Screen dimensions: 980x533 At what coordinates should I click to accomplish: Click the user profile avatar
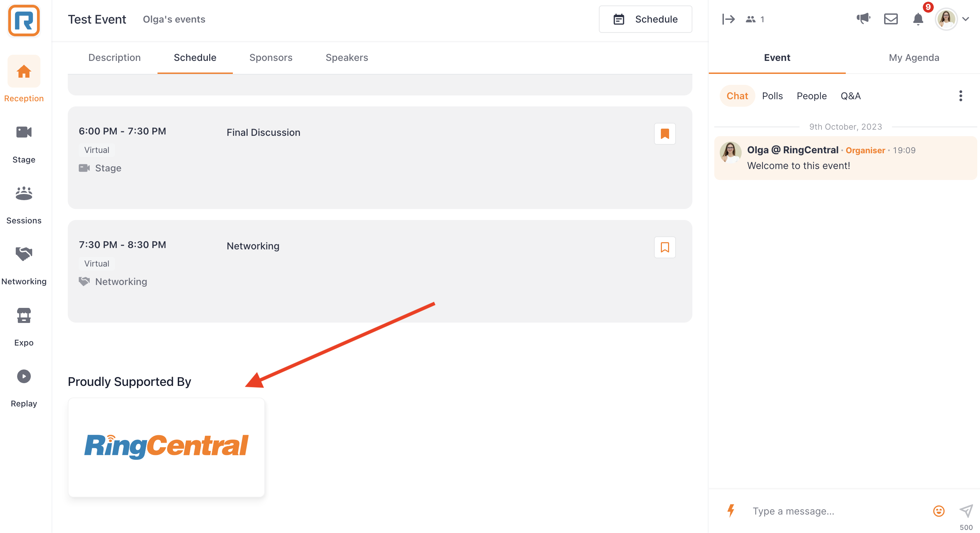[x=946, y=18]
